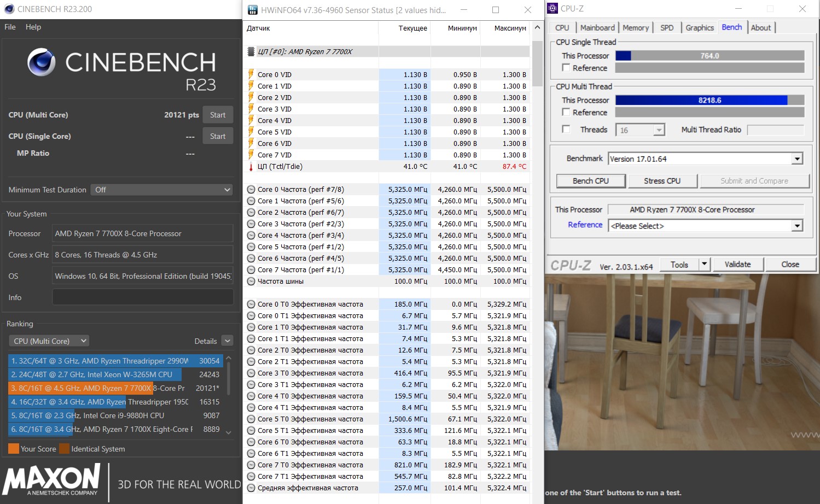Open the About tab in CPU-Z
The height and width of the screenshot is (504, 820).
761,28
